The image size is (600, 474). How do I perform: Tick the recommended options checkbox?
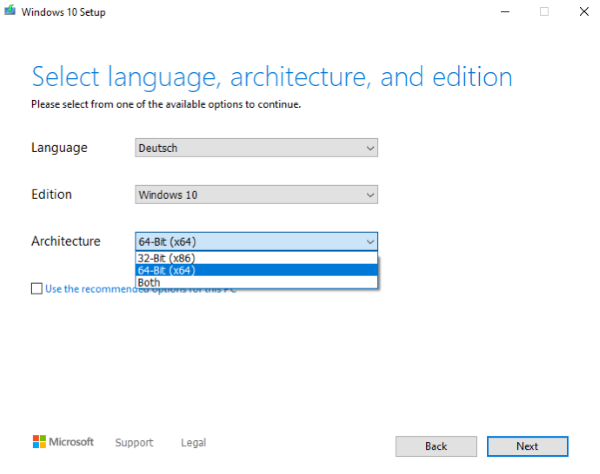37,288
